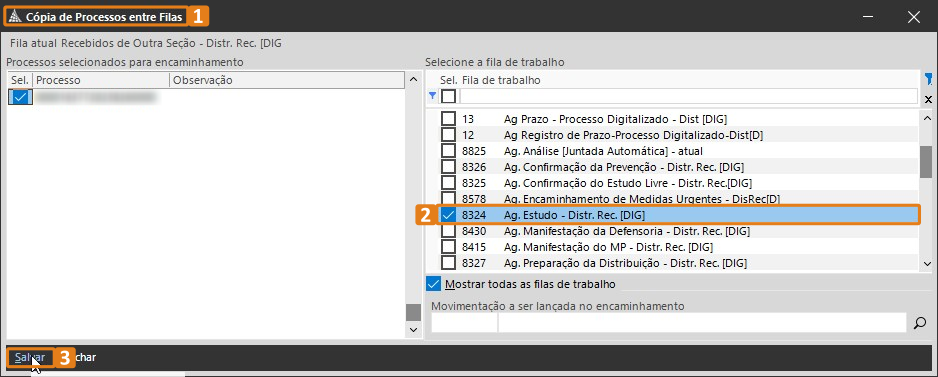Toggle the select-all checkbox in filter row
This screenshot has width=938, height=377.
pyautogui.click(x=449, y=96)
